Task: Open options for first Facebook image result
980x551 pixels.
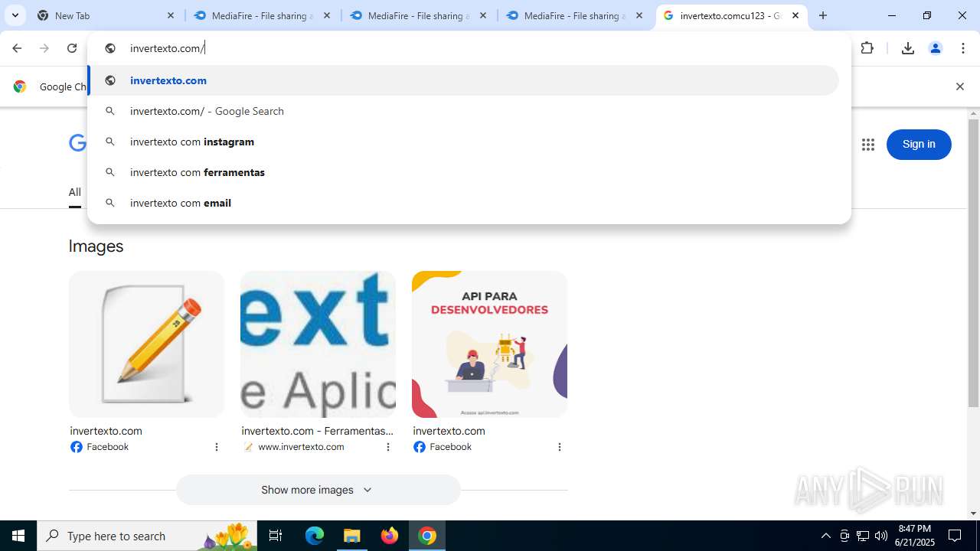Action: [x=217, y=447]
